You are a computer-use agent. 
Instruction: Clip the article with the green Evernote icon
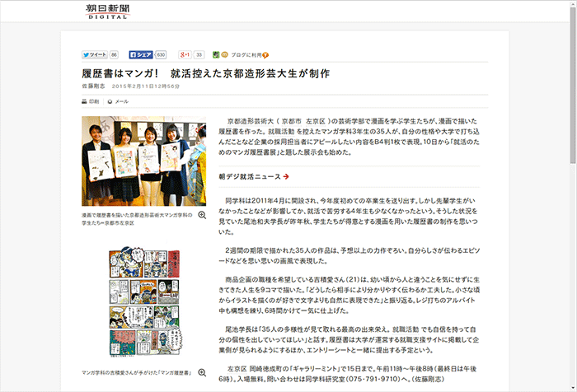pos(216,55)
